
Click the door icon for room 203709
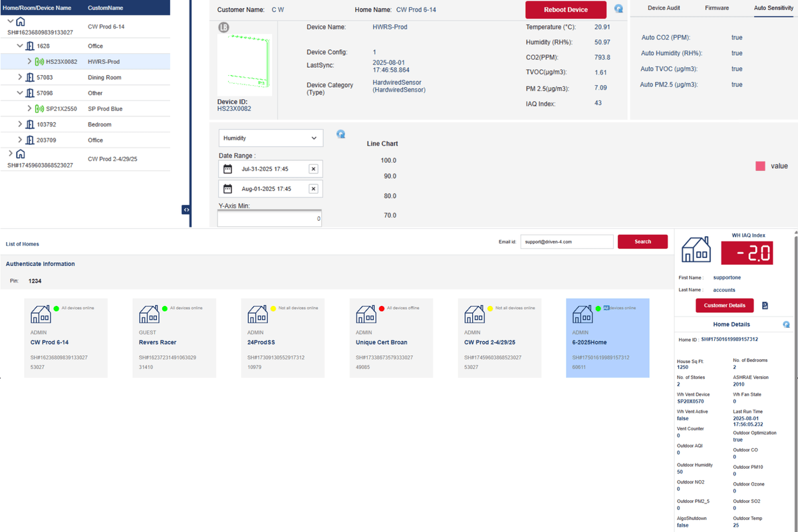pos(30,140)
